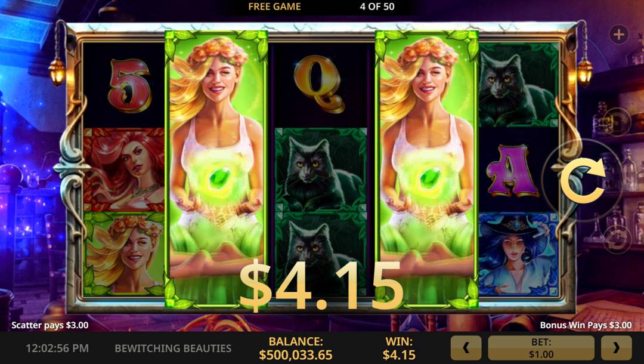The width and height of the screenshot is (644, 364).
Task: Decrease the bet with the left arrow
Action: tap(466, 348)
